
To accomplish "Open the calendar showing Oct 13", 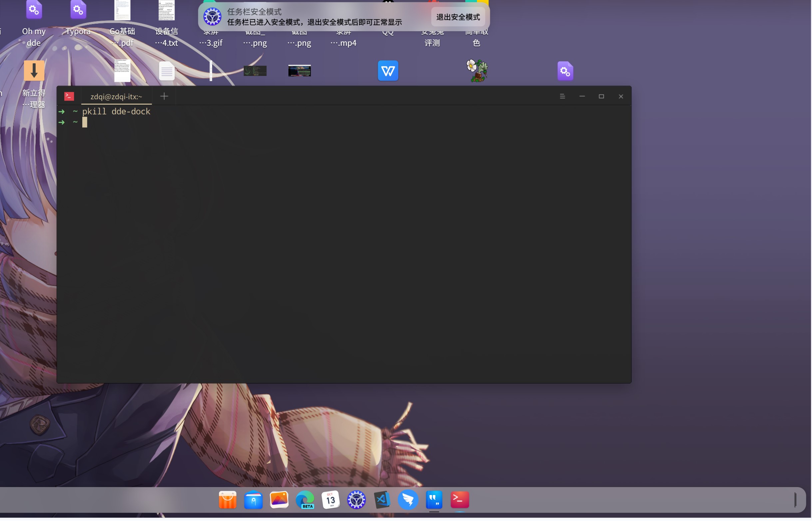I will pos(330,500).
